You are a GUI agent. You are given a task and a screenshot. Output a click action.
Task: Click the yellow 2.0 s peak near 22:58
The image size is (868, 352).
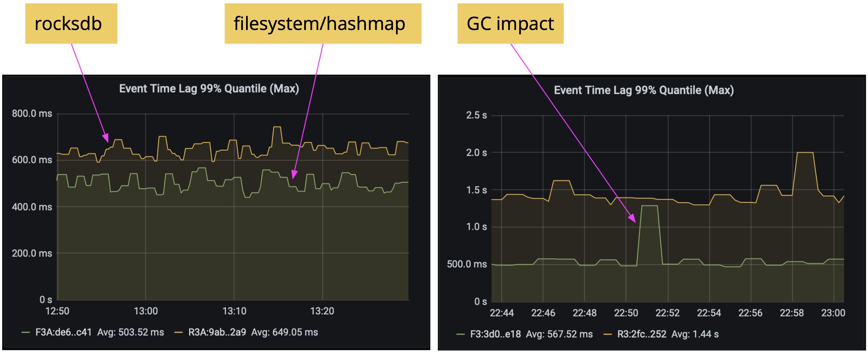[x=805, y=153]
